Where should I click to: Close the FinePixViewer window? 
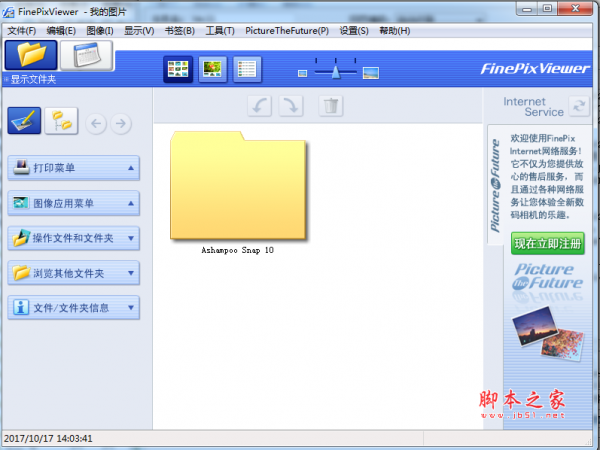(576, 8)
